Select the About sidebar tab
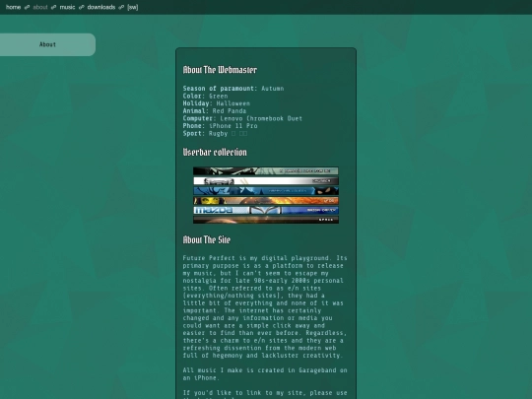This screenshot has width=532, height=399. 47,44
